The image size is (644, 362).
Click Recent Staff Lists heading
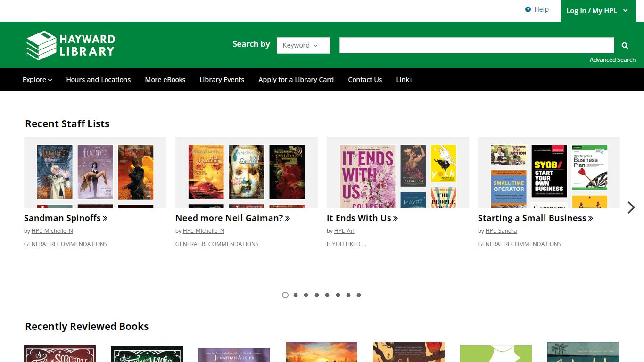67,124
